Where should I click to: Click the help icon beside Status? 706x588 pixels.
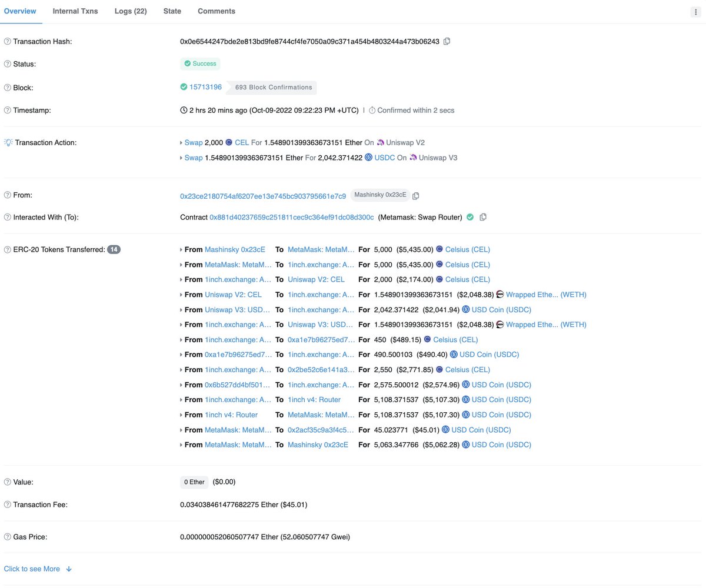pos(8,64)
